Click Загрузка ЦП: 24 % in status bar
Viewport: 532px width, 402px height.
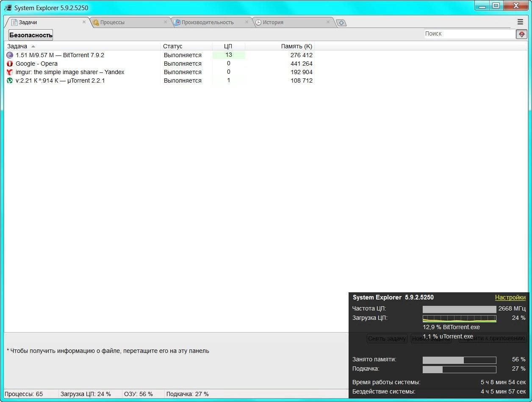tap(86, 394)
